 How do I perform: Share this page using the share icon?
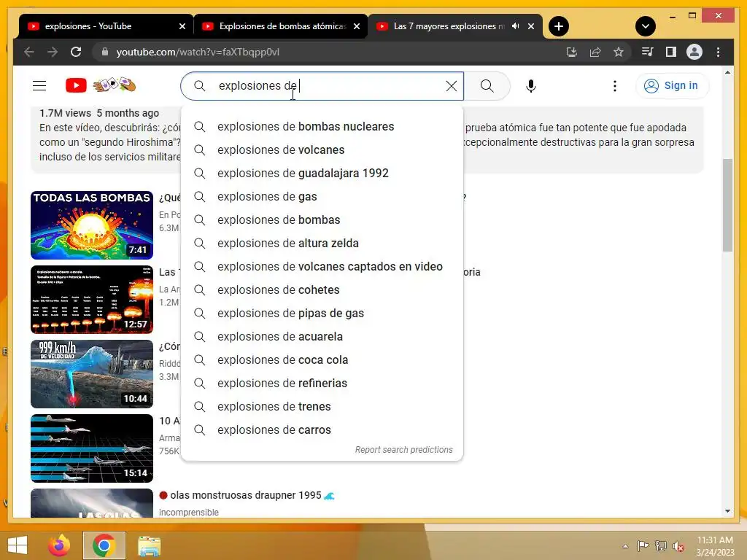point(595,52)
